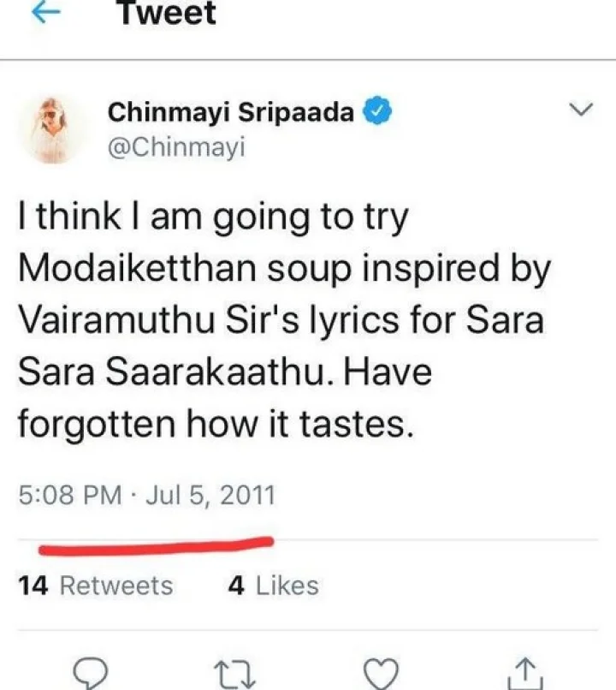Open the Chinmayi Sripaada display name
The image size is (616, 690).
(231, 111)
